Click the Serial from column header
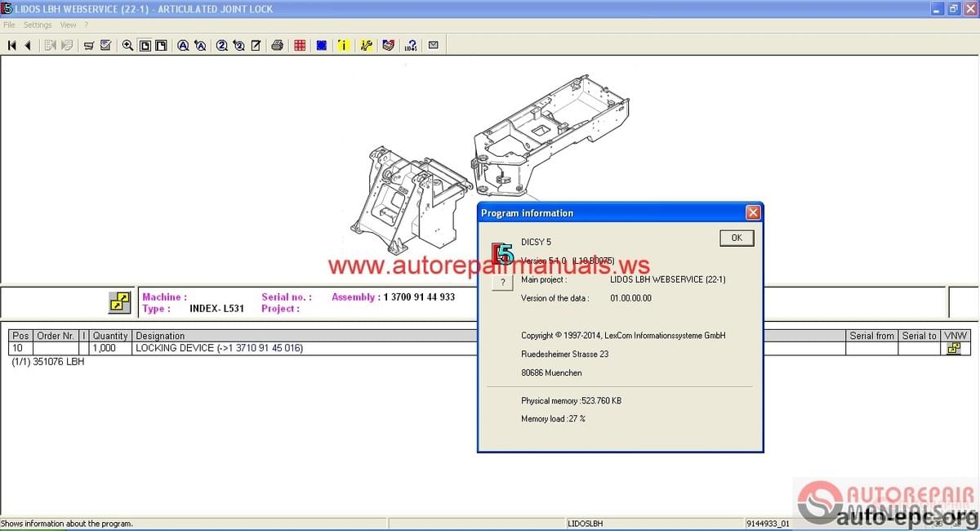 pyautogui.click(x=871, y=336)
